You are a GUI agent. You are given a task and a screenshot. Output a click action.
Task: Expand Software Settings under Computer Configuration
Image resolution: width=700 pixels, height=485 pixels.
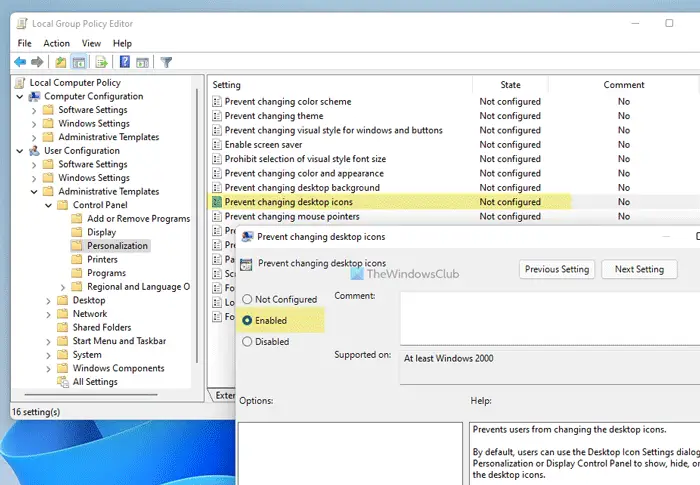pyautogui.click(x=34, y=110)
